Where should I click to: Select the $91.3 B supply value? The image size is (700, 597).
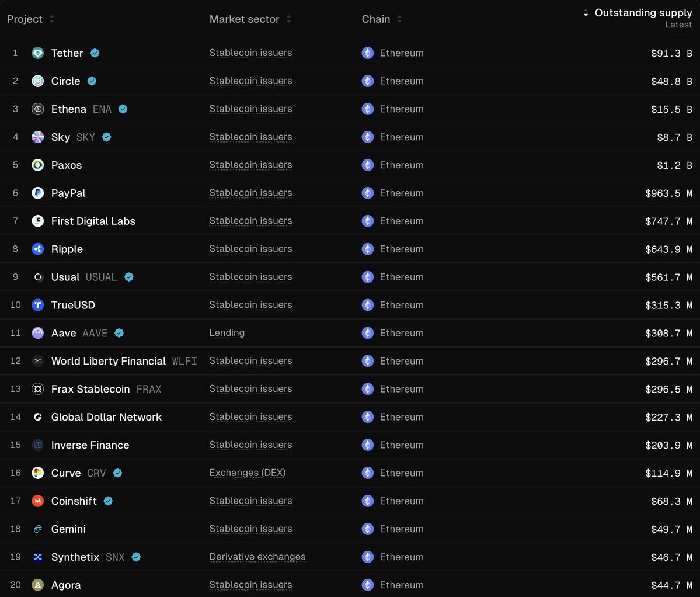click(671, 54)
